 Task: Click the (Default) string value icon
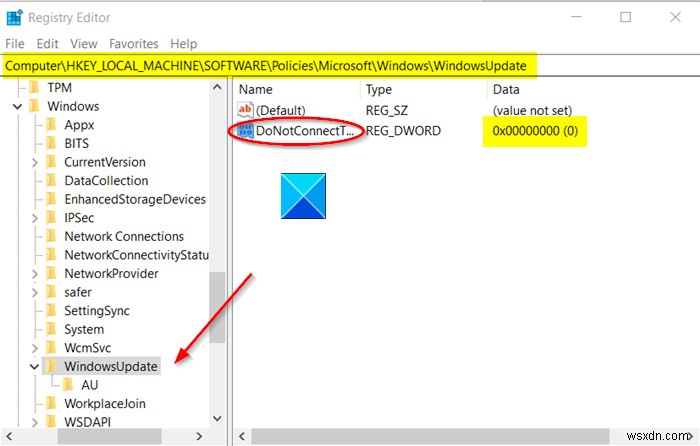(x=245, y=110)
